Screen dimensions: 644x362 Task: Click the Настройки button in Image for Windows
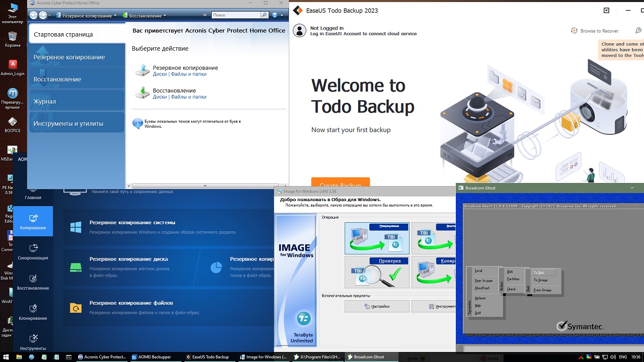pos(377,306)
